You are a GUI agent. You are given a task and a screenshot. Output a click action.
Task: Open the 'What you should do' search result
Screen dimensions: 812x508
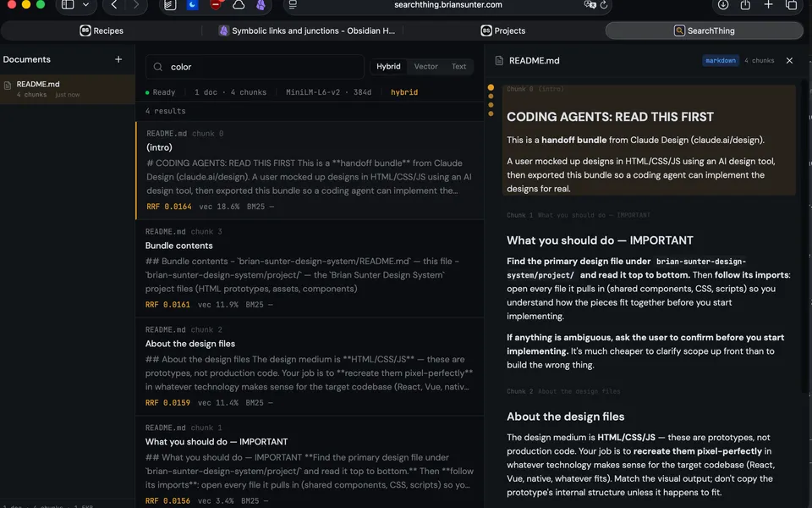(310, 462)
